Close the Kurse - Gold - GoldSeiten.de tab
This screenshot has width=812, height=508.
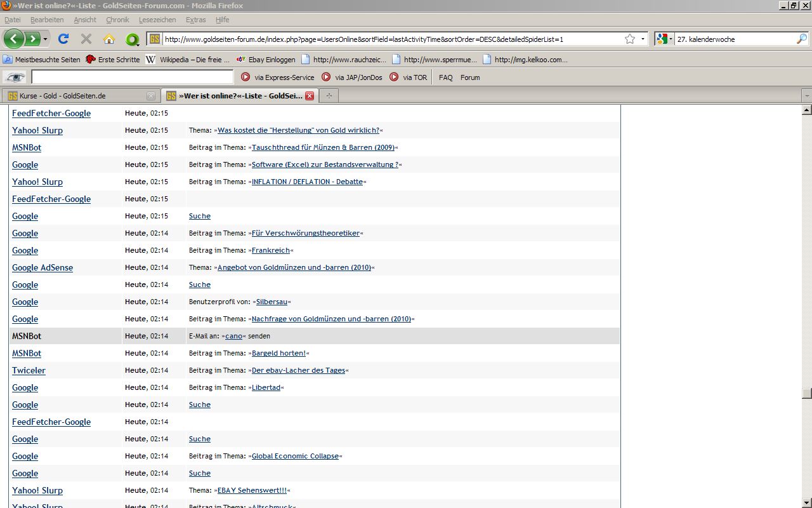point(150,96)
